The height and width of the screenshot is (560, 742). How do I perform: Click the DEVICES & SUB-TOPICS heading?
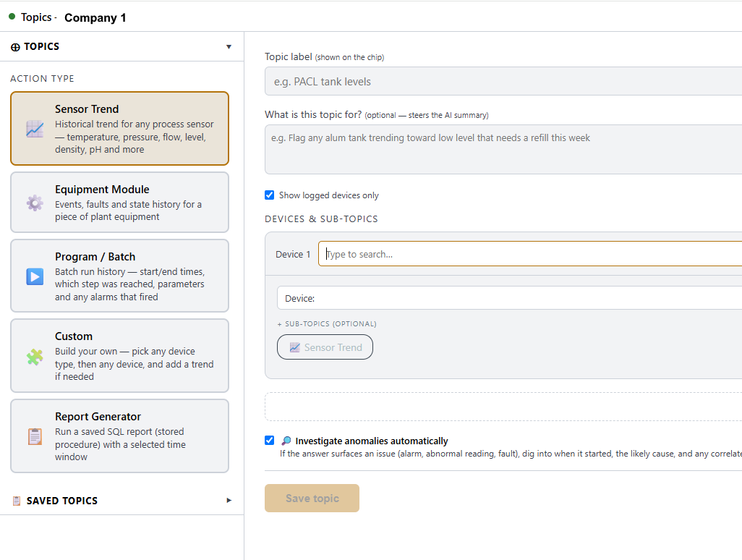click(321, 219)
